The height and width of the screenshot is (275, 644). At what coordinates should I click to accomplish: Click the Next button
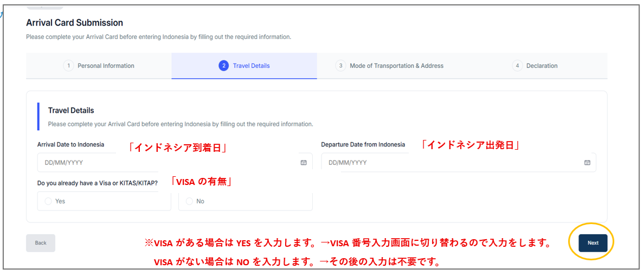click(593, 243)
